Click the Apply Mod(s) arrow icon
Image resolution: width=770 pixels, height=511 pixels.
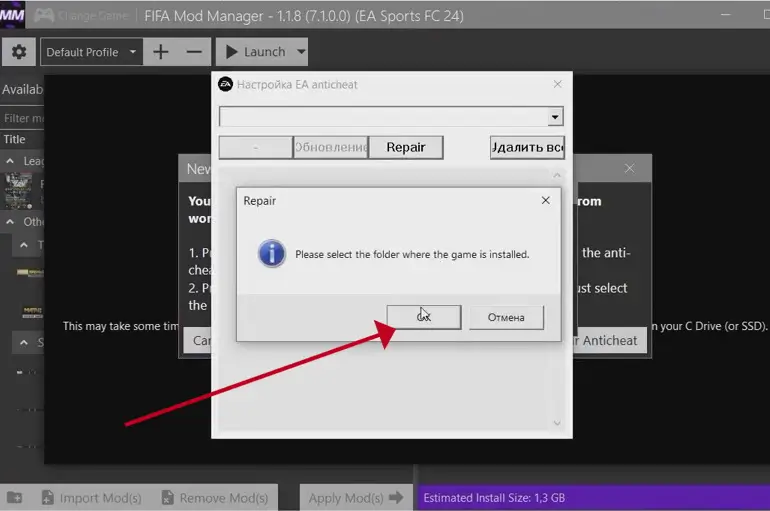[396, 498]
